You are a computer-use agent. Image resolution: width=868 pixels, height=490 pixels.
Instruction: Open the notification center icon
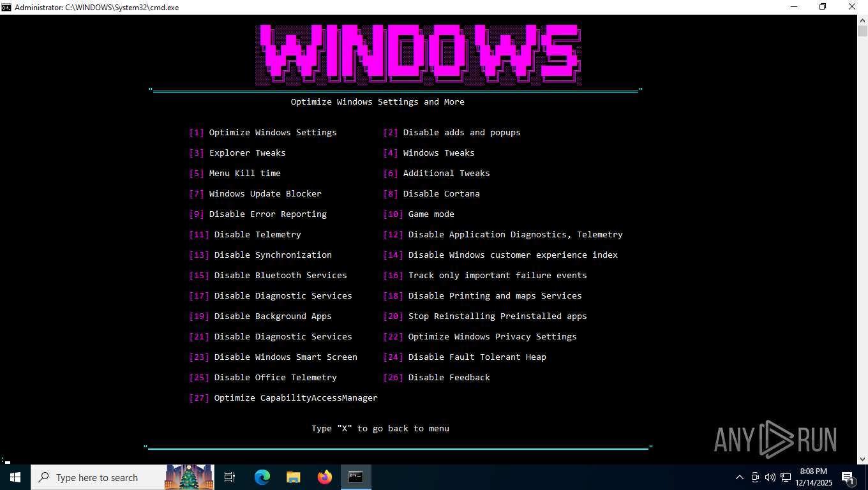(849, 477)
